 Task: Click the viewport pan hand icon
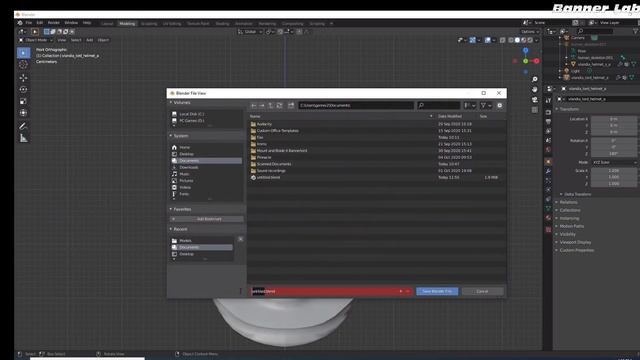pos(535,89)
